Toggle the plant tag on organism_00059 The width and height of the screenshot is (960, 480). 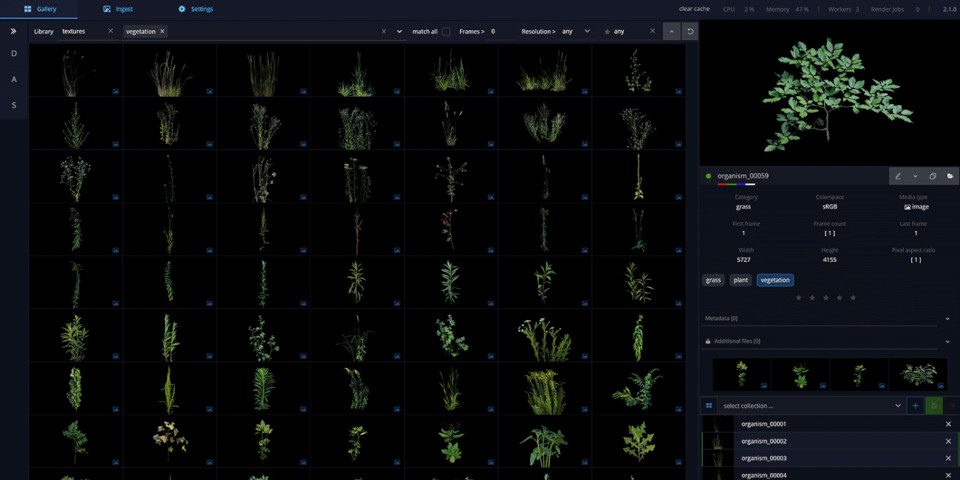pos(741,280)
